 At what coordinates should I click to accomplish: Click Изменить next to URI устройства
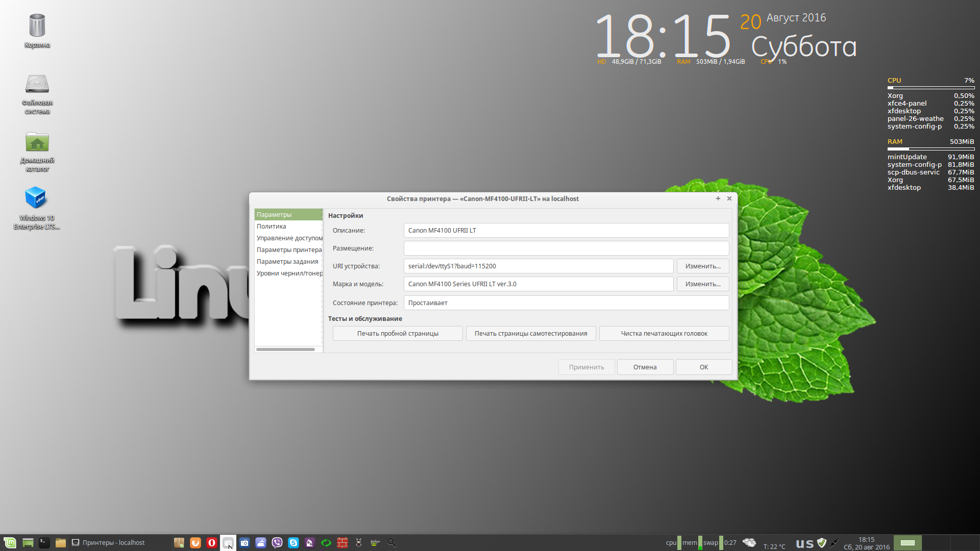tap(702, 266)
